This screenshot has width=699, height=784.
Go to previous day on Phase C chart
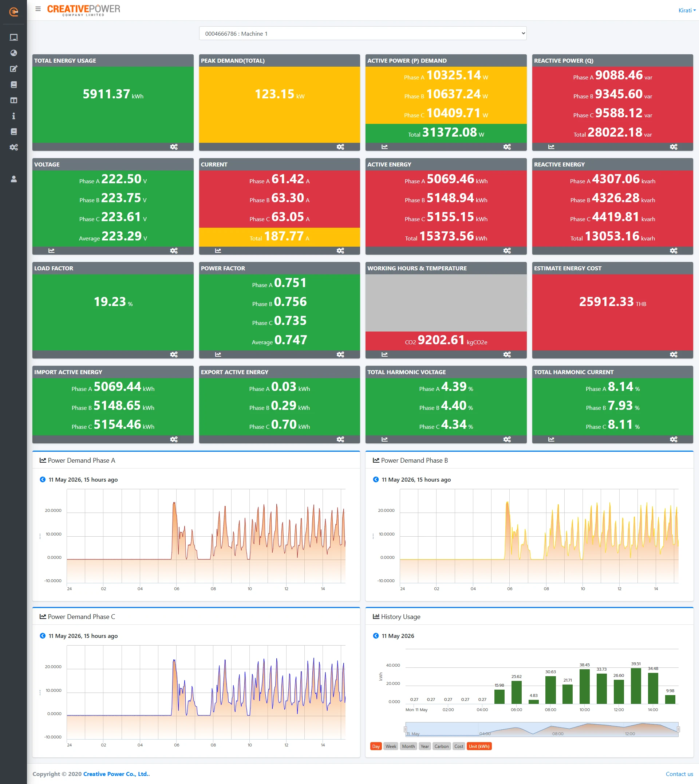coord(43,636)
